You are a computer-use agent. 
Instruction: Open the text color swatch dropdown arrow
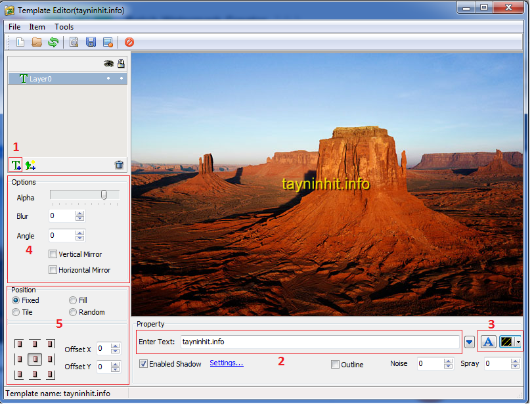tap(518, 342)
